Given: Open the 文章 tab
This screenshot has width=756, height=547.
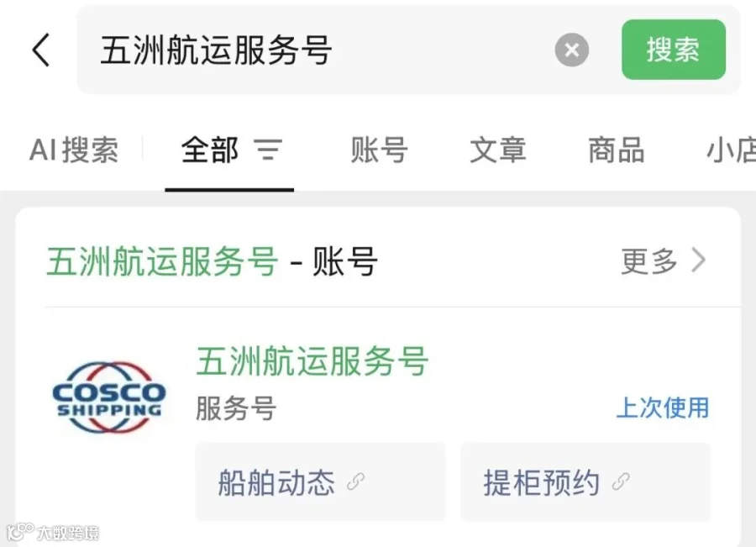Looking at the screenshot, I should (x=498, y=150).
